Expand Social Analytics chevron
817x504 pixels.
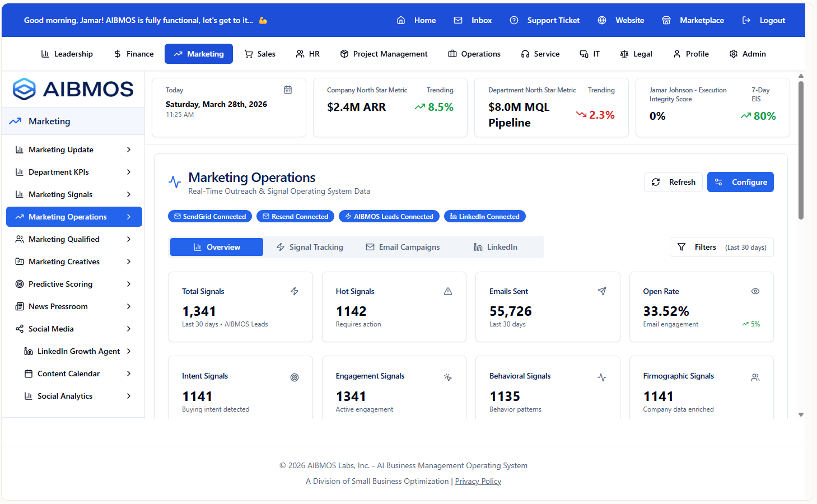point(129,396)
